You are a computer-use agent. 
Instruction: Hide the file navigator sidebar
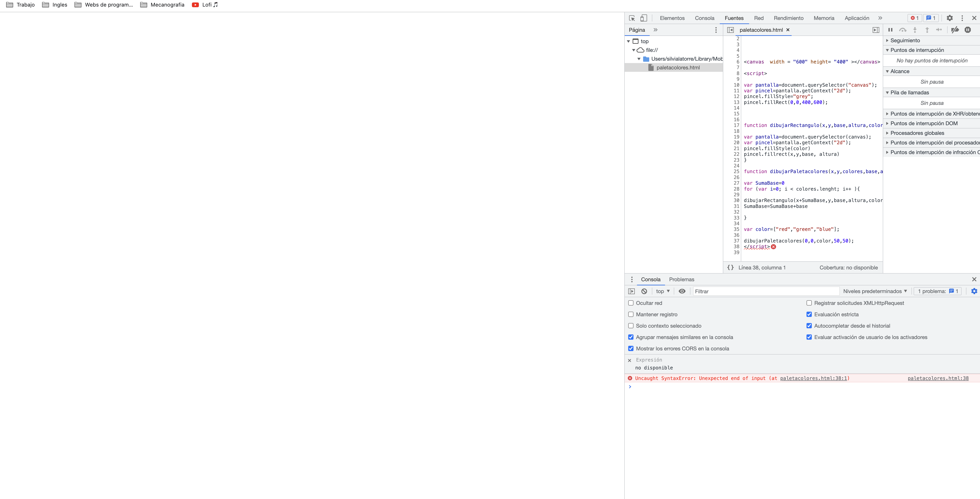731,30
